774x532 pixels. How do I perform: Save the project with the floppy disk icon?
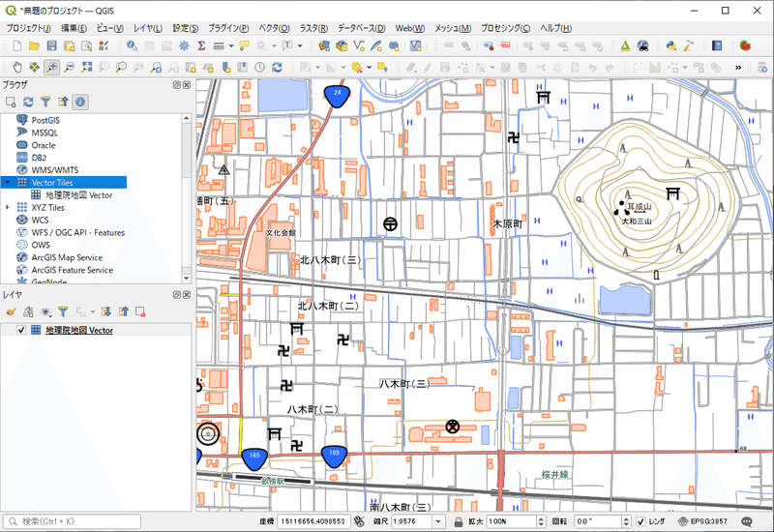click(x=51, y=45)
